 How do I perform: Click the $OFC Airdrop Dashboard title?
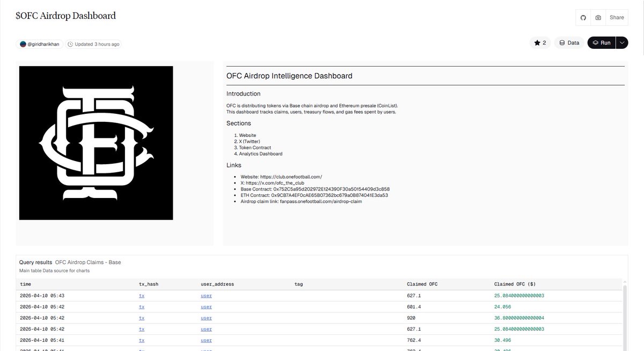[x=65, y=16]
